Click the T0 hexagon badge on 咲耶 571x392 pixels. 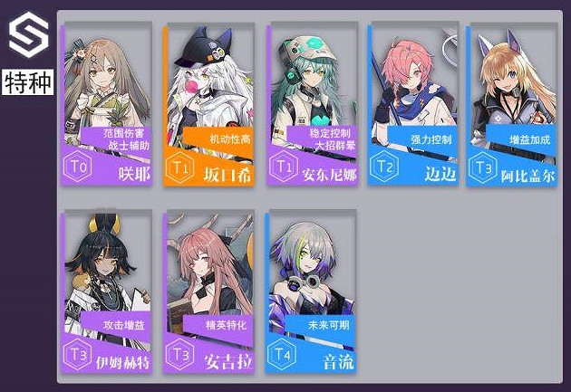point(78,167)
